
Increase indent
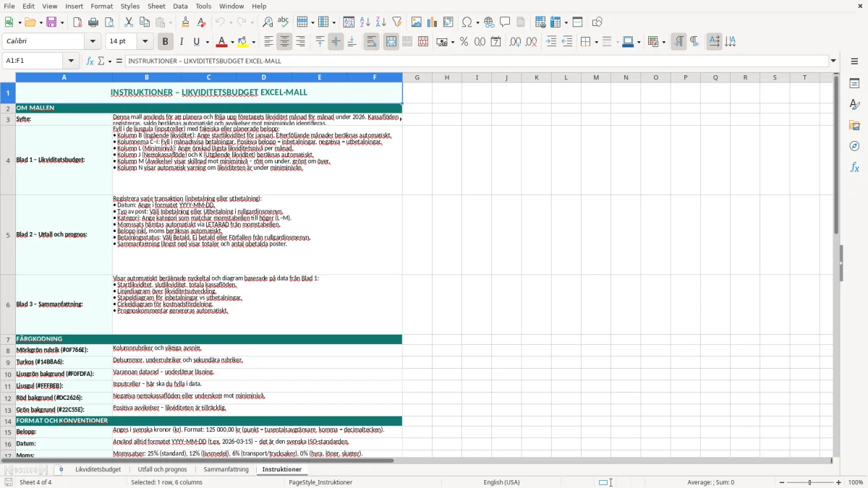(551, 42)
